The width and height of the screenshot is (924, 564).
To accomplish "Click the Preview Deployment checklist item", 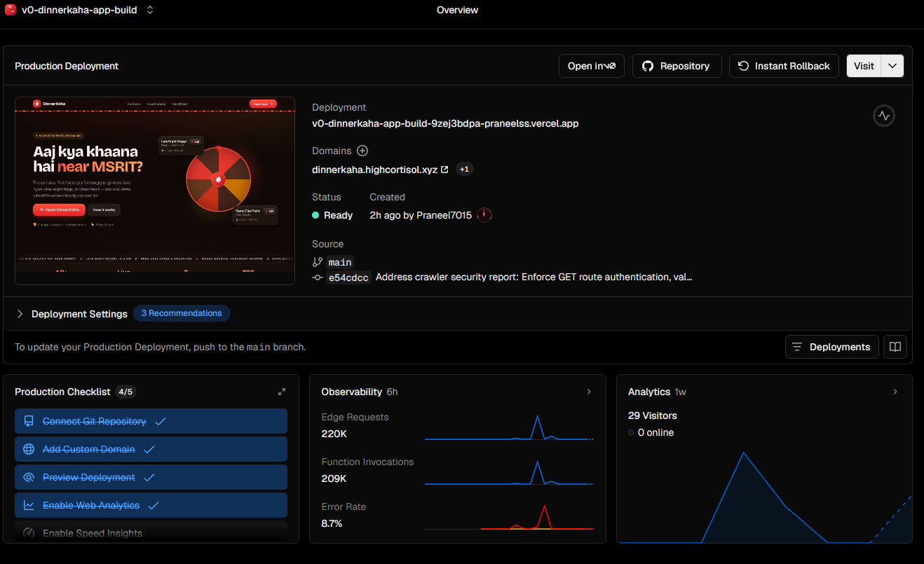I will 151,477.
